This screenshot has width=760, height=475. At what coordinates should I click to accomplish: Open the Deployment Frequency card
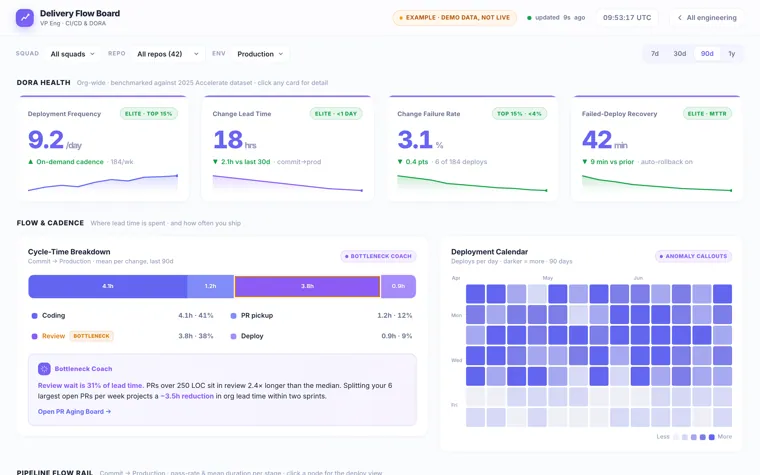(103, 148)
